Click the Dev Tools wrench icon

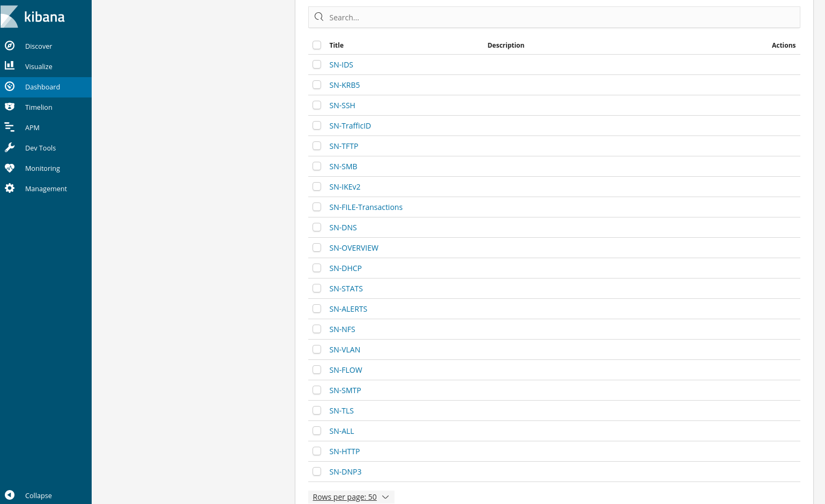(10, 147)
